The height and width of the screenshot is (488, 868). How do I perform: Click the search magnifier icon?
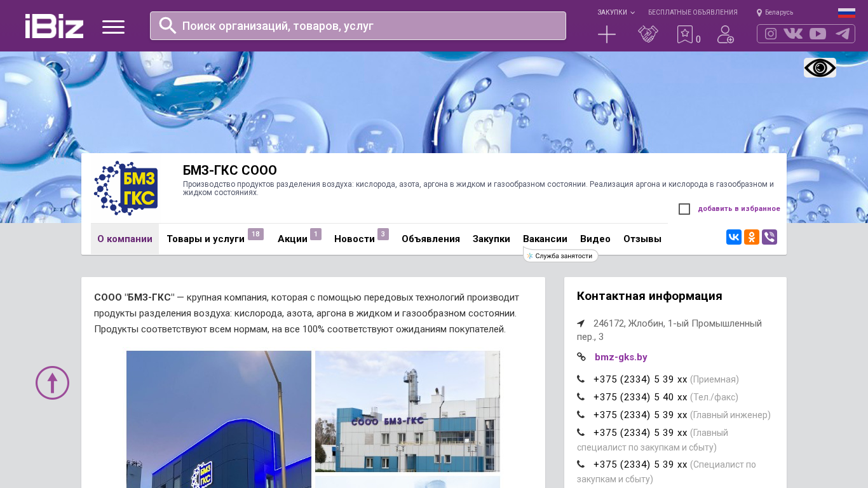[168, 25]
